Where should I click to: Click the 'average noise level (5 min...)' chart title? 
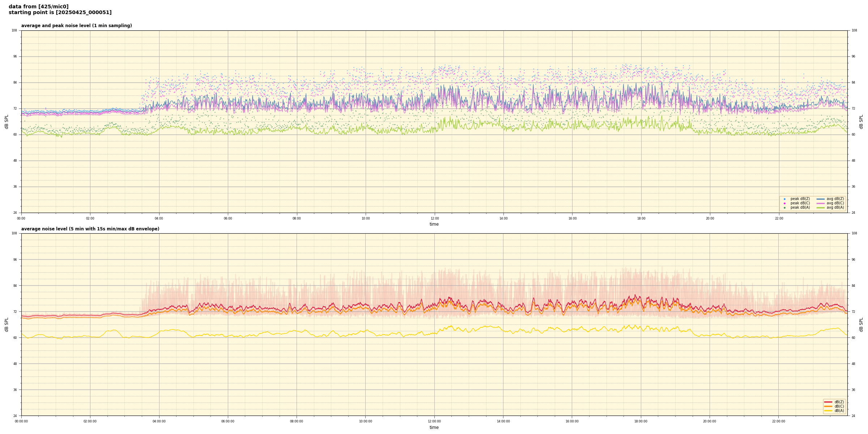(90, 229)
